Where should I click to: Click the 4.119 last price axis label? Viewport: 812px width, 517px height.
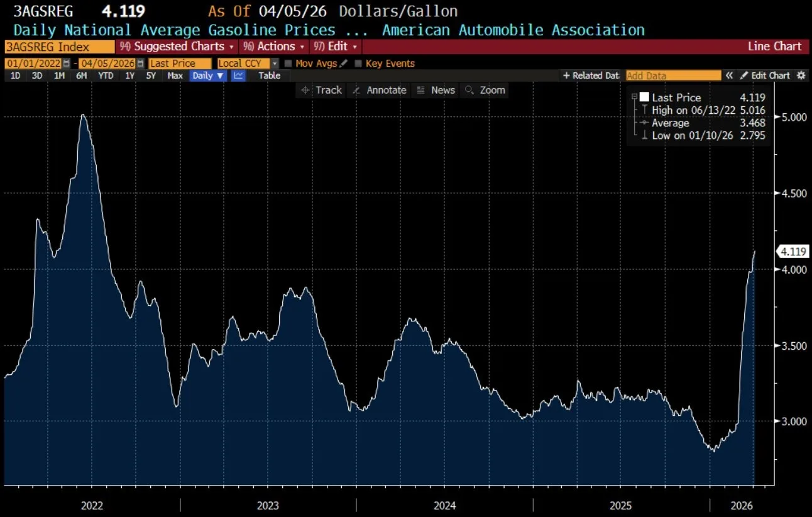tap(794, 252)
